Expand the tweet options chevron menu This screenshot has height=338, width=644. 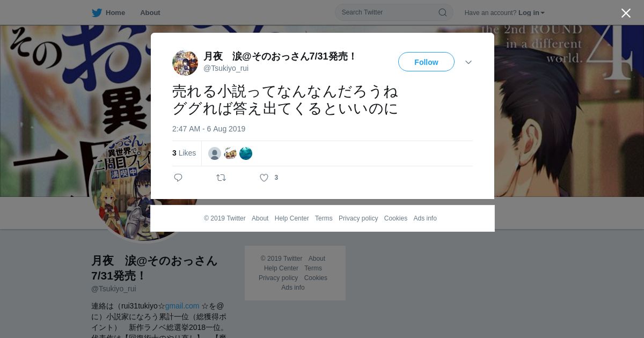coord(469,62)
